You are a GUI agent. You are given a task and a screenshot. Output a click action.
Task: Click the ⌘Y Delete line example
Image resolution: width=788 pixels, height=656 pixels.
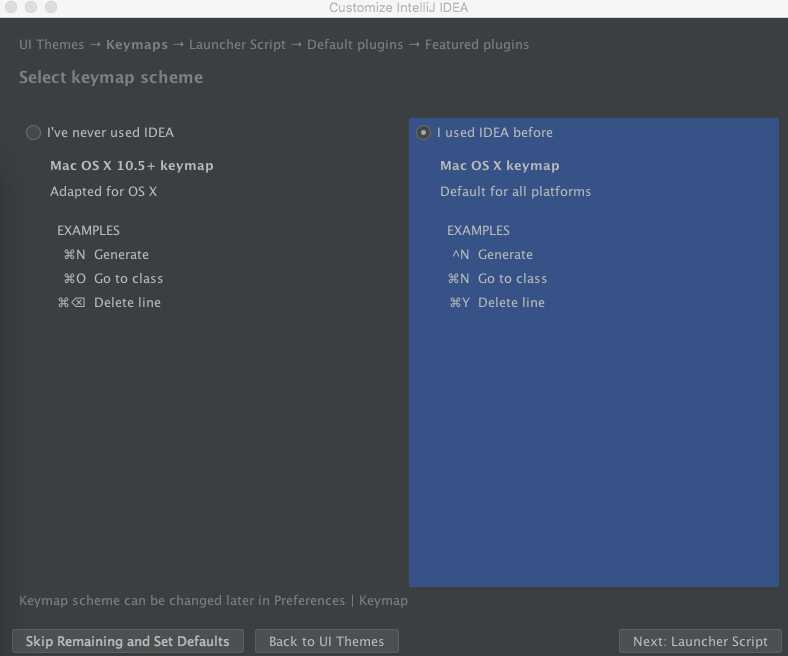tap(497, 303)
